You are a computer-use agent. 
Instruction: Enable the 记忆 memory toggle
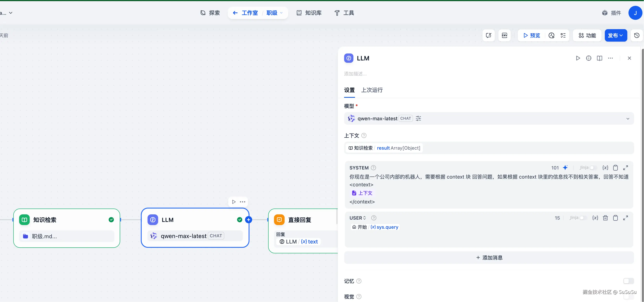click(628, 281)
